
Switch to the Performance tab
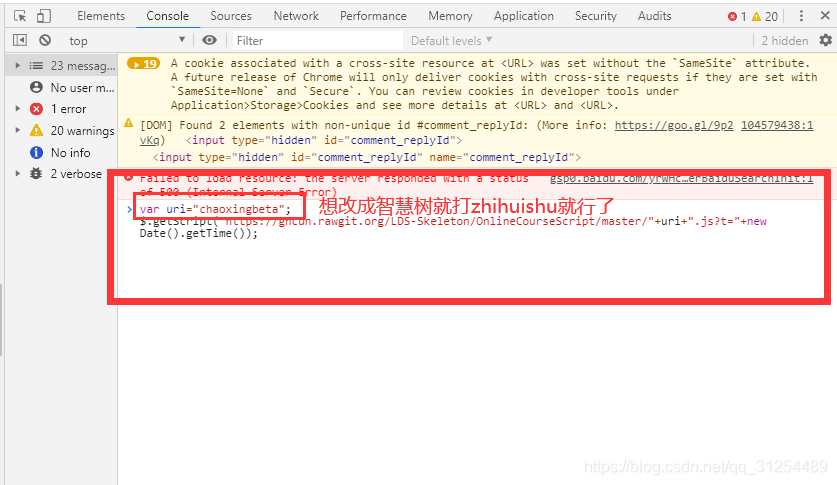click(373, 16)
